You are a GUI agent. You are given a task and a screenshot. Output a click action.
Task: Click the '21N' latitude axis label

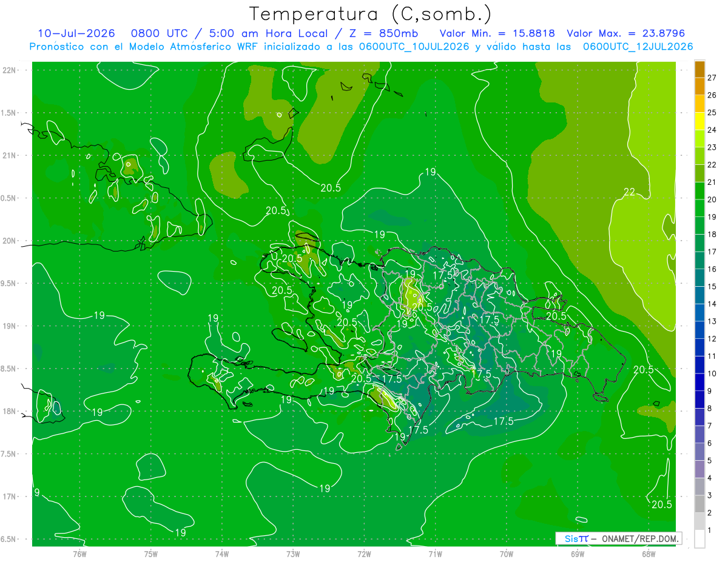pos(9,155)
